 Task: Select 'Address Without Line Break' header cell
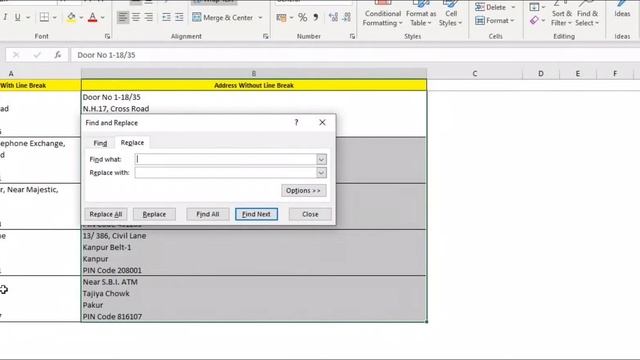click(254, 85)
